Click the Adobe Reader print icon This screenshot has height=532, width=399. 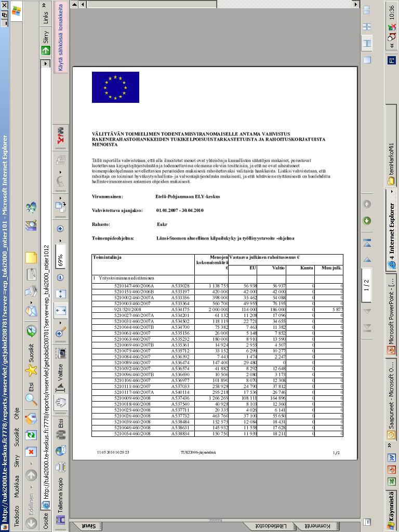click(60, 467)
